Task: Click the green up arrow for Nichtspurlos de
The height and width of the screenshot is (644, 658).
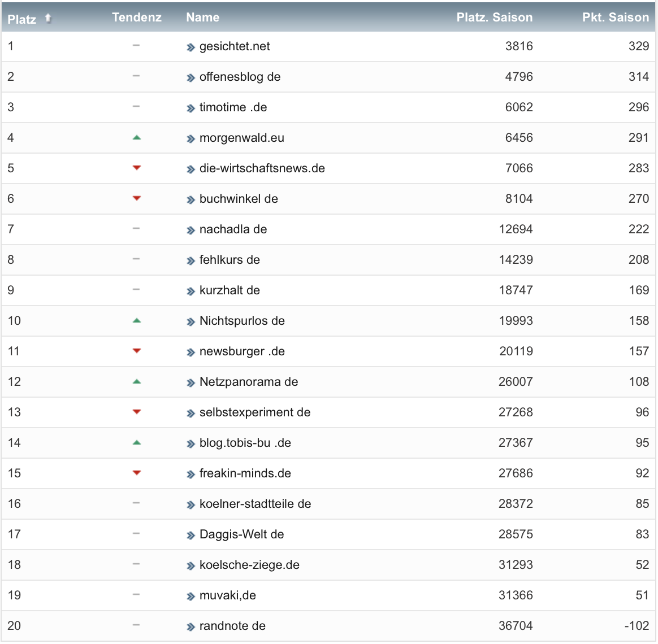Action: pyautogui.click(x=136, y=321)
